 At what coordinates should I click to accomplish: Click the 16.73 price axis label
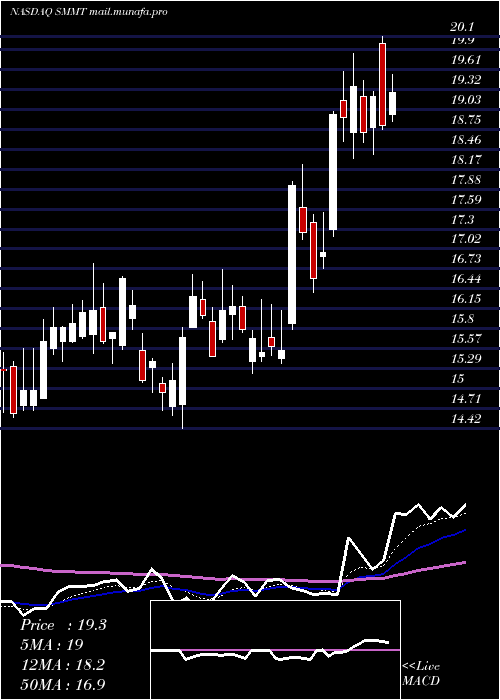pos(466,259)
